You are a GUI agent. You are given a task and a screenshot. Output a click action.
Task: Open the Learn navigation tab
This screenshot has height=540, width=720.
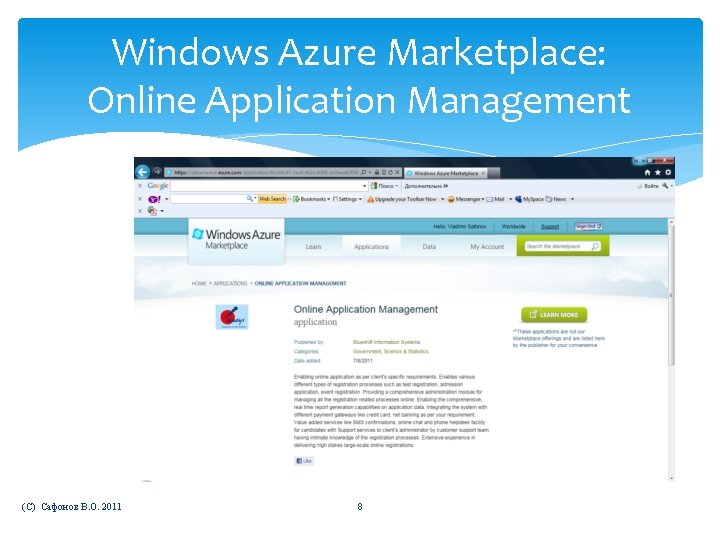click(314, 247)
